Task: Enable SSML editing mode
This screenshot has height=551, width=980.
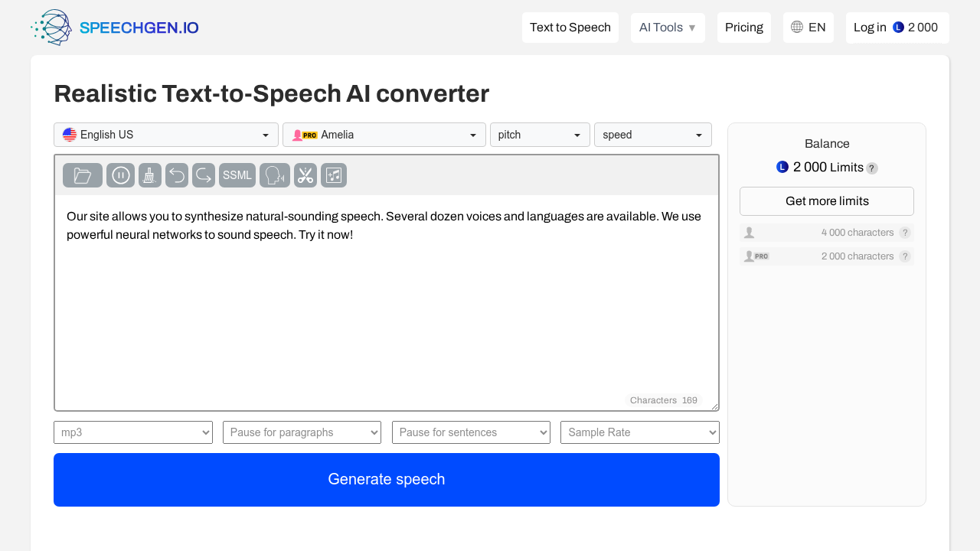Action: [237, 175]
